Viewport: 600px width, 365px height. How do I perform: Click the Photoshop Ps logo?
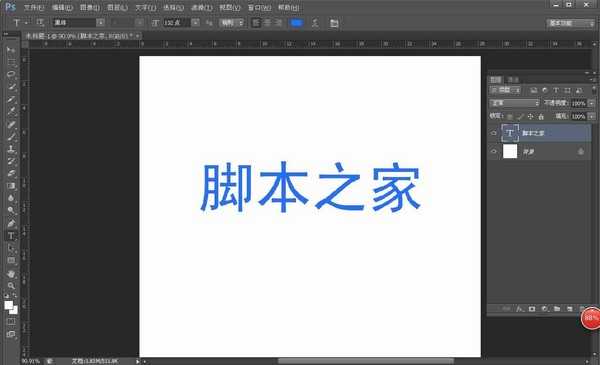tap(10, 7)
